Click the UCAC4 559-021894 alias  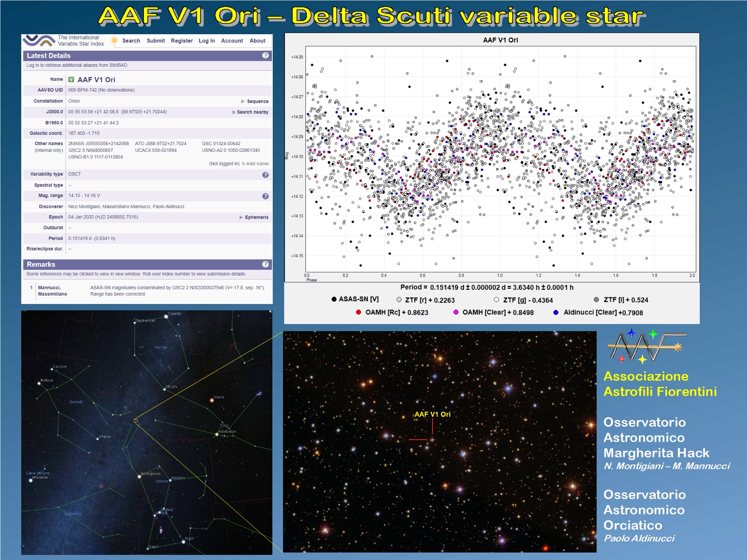156,150
